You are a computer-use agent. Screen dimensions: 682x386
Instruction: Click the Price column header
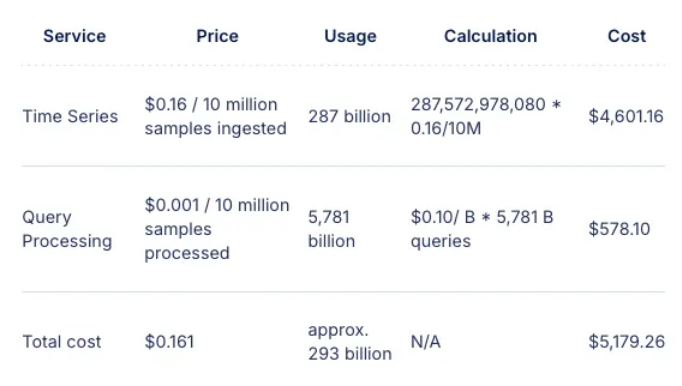point(217,36)
